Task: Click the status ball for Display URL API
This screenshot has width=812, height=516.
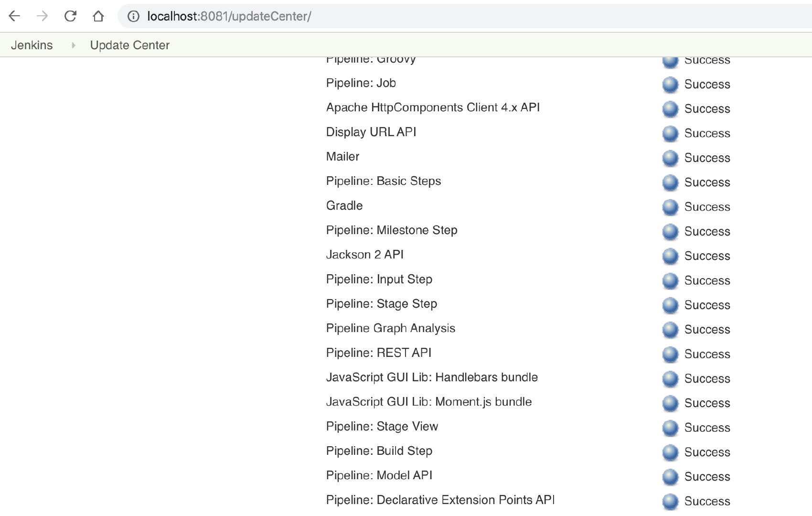Action: [x=670, y=133]
